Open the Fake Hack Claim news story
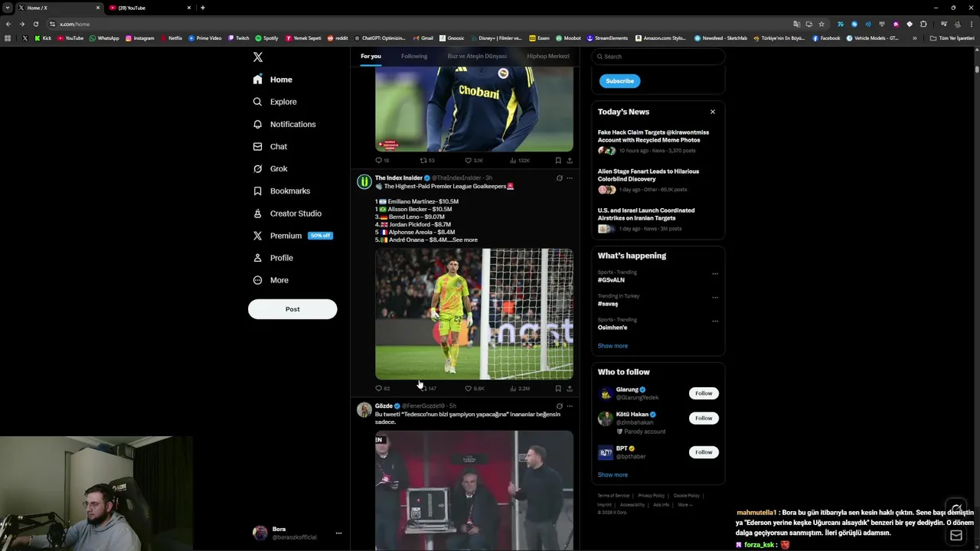This screenshot has height=551, width=980. pyautogui.click(x=653, y=136)
